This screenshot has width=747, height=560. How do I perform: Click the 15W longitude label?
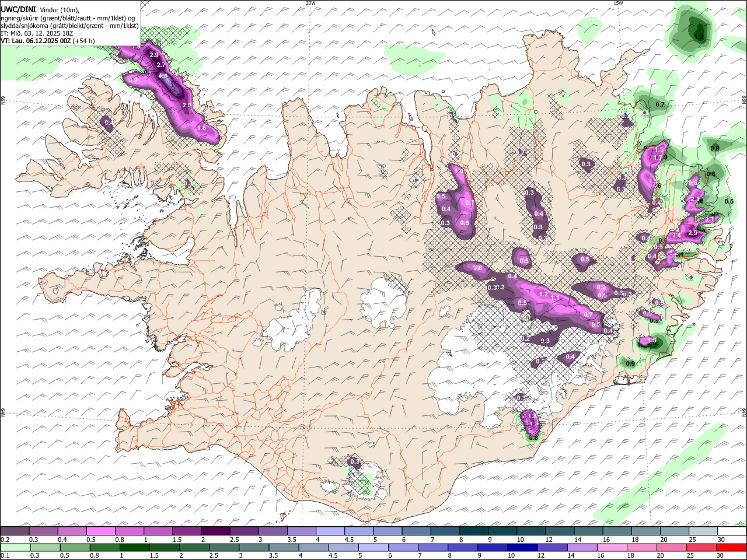[x=618, y=3]
